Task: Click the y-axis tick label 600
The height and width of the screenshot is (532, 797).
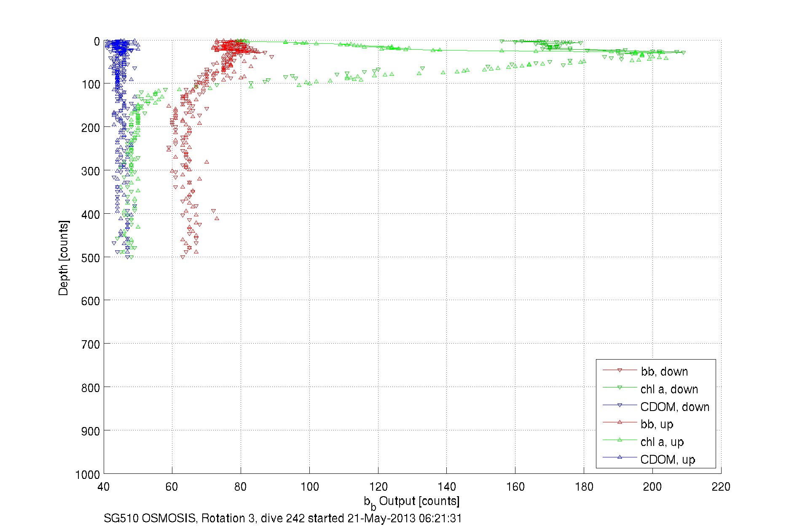Action: [91, 301]
